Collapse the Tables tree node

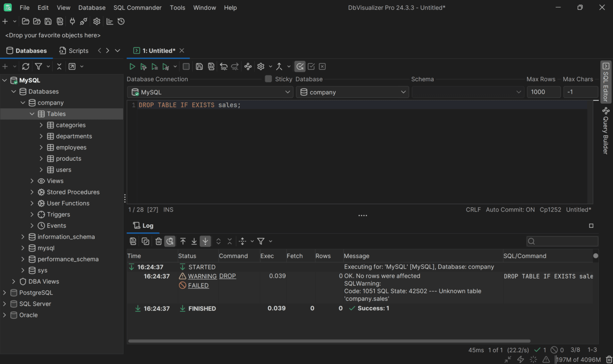tap(32, 114)
